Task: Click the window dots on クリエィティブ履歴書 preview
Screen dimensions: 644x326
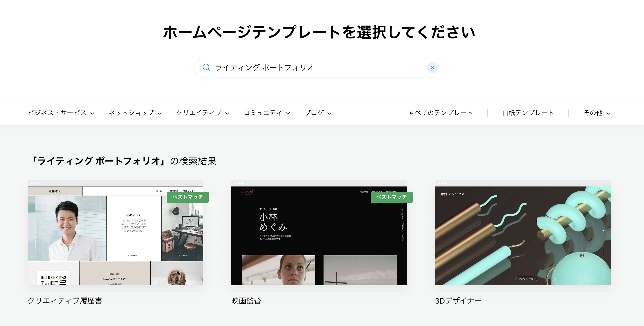Action: click(x=35, y=183)
